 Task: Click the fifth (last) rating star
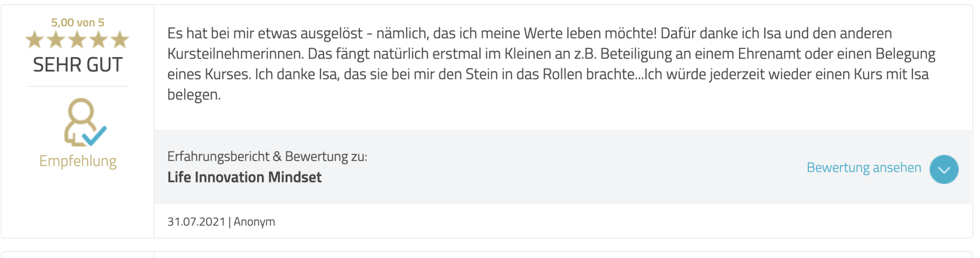point(120,39)
